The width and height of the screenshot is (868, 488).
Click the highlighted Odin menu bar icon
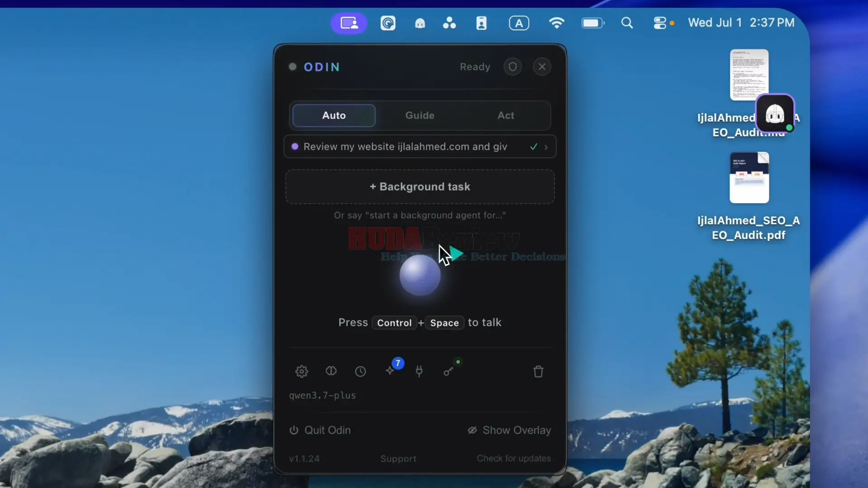click(349, 23)
